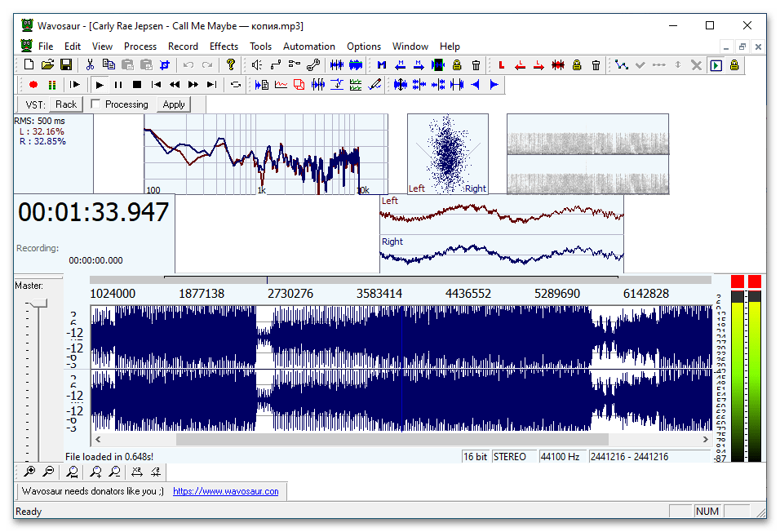Open the Effects menu

click(x=224, y=47)
